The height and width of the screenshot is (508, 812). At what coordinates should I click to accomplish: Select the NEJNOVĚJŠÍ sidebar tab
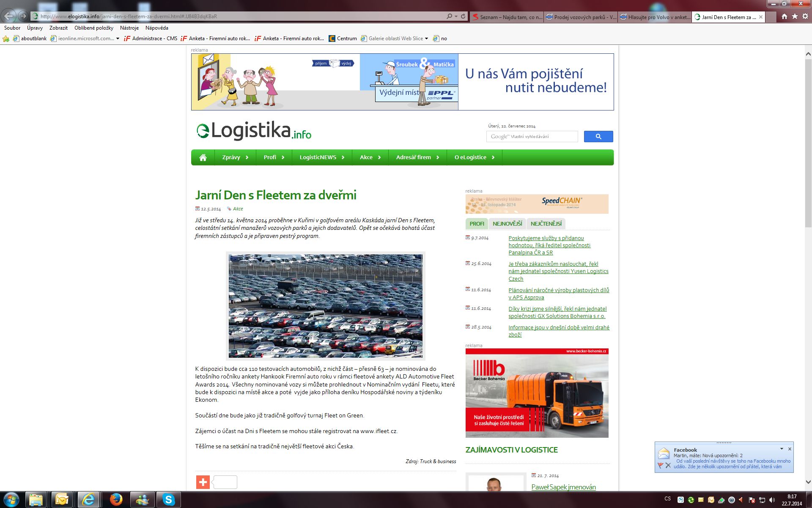point(507,224)
